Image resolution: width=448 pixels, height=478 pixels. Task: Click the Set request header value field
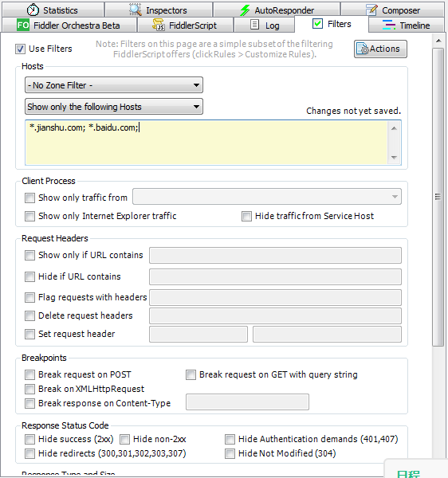(x=327, y=334)
